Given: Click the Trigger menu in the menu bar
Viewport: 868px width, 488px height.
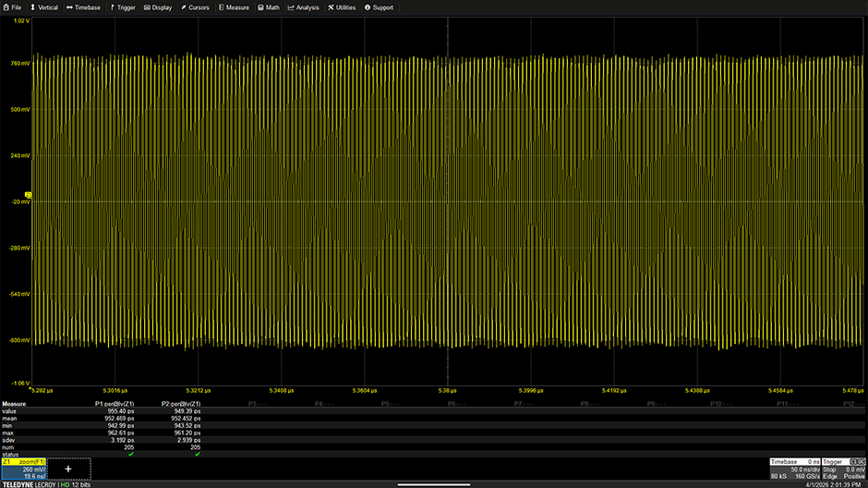Looking at the screenshot, I should [x=122, y=7].
